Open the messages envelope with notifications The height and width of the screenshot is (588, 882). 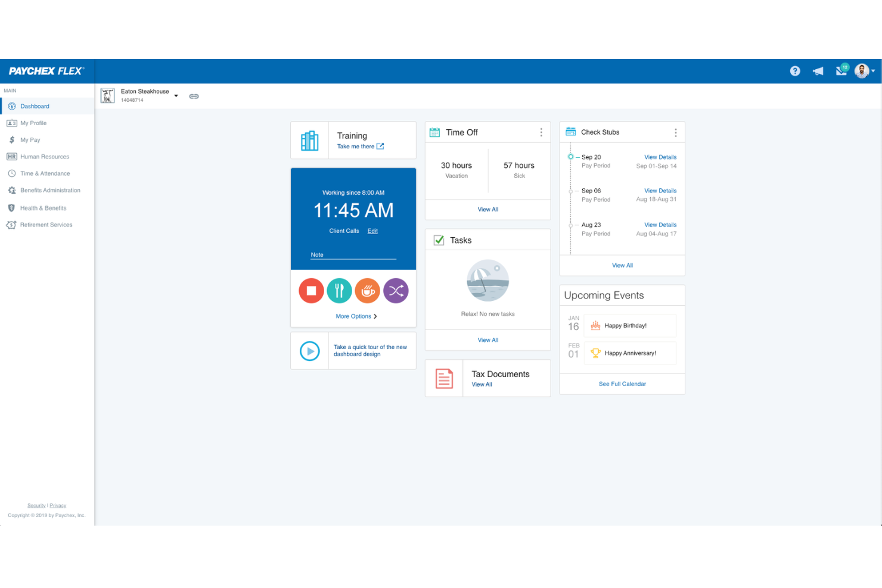(841, 71)
